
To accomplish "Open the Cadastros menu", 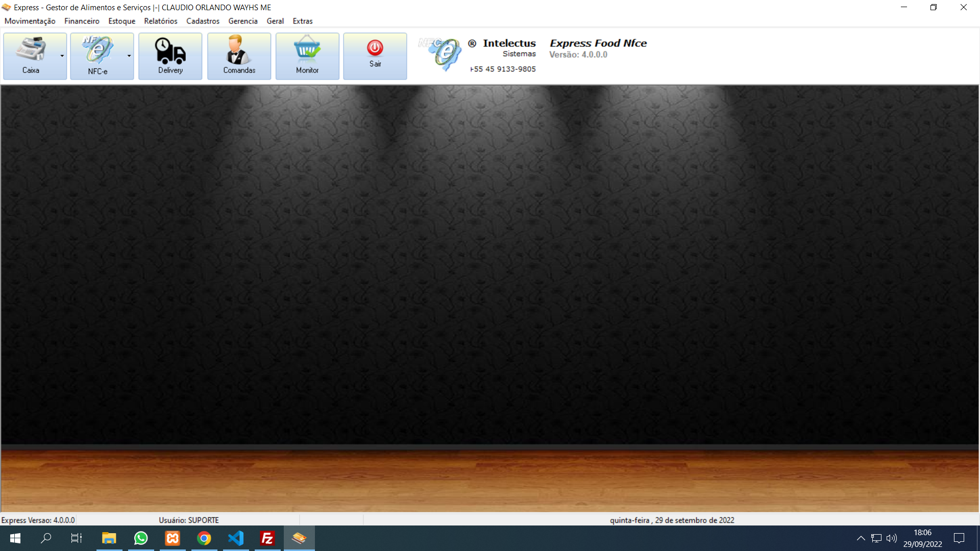I will [x=203, y=21].
